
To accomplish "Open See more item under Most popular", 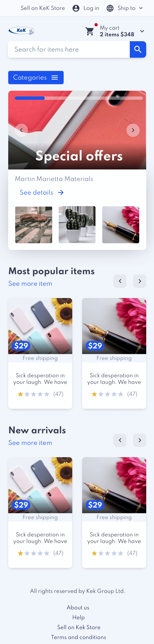I will [x=30, y=283].
